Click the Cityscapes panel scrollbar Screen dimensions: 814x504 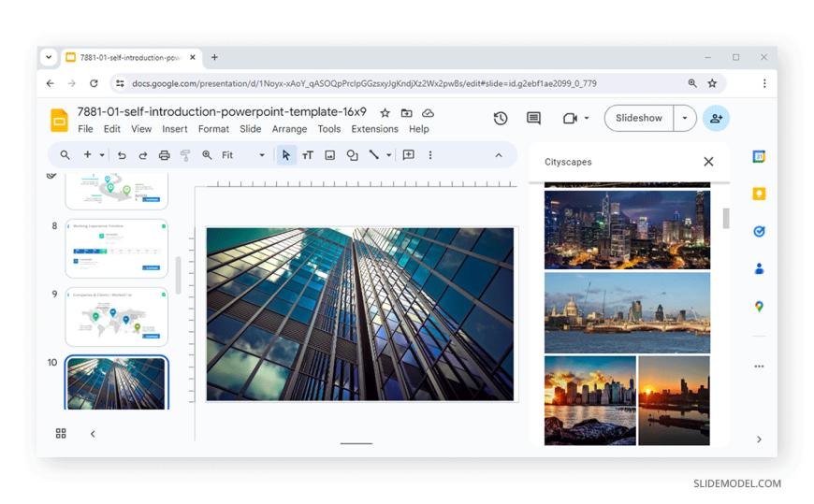click(x=726, y=219)
